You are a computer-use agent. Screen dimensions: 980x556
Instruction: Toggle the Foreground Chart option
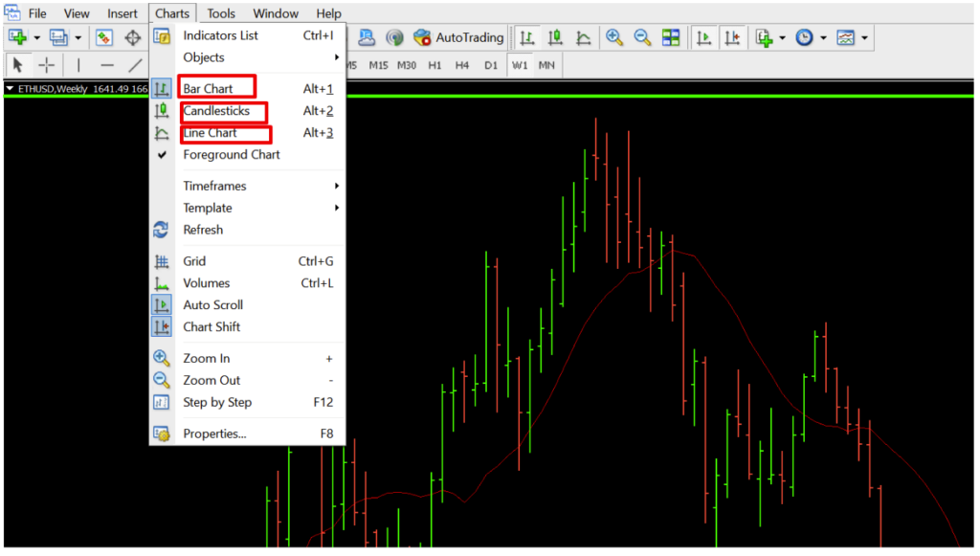[x=248, y=155]
